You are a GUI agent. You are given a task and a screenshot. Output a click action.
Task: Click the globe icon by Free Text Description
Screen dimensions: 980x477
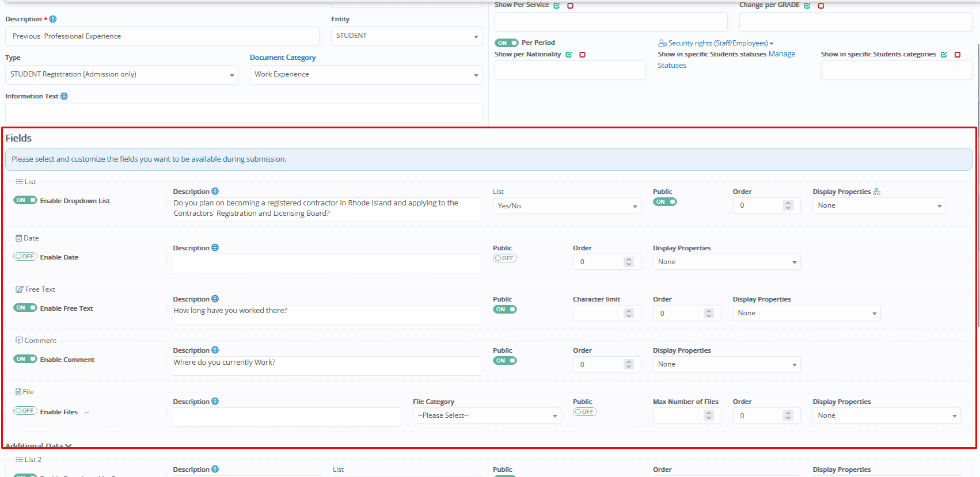coord(215,299)
